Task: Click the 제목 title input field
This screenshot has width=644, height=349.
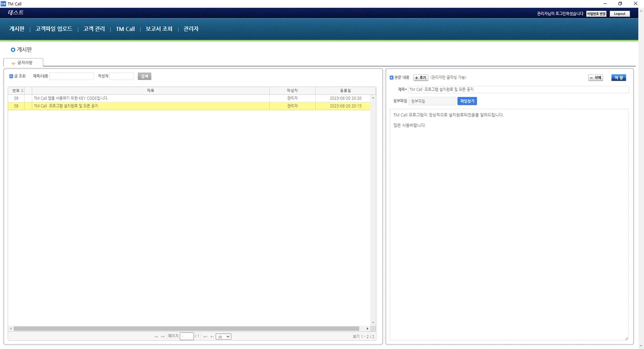Action: [x=518, y=90]
